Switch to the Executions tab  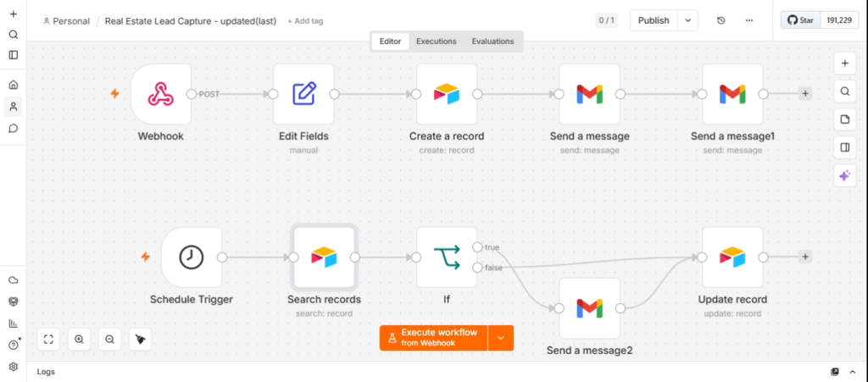[x=437, y=42]
